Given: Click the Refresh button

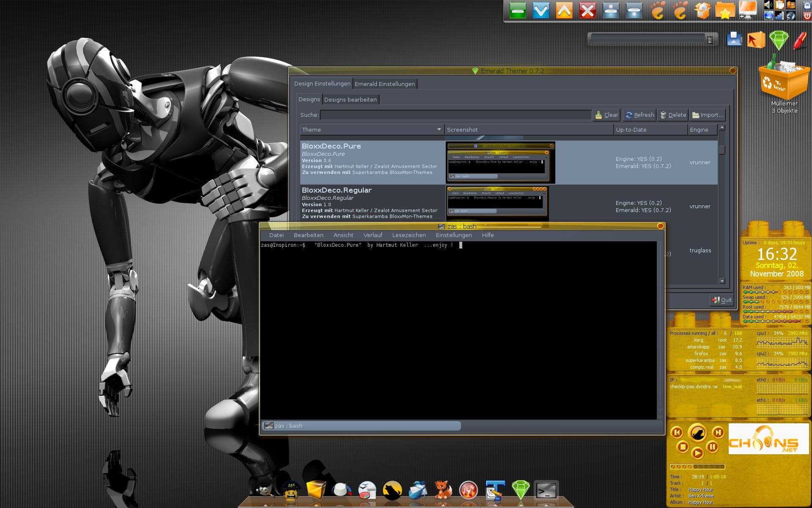Looking at the screenshot, I should 640,115.
